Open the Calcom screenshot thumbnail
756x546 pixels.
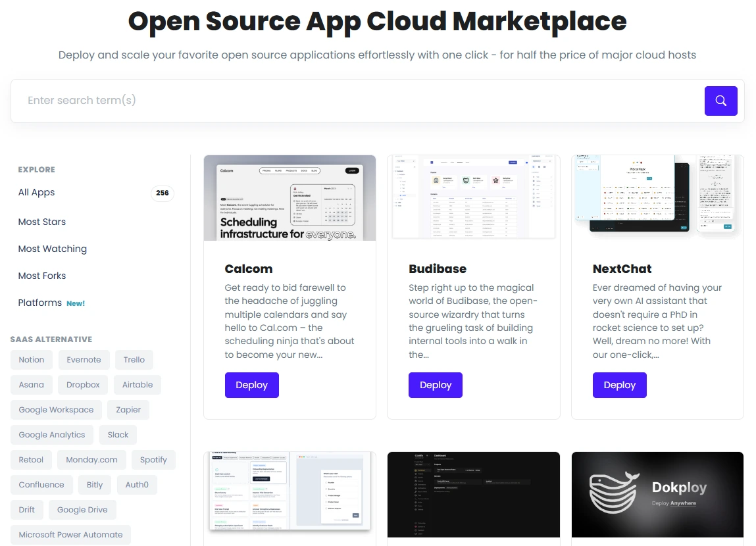pyautogui.click(x=290, y=197)
